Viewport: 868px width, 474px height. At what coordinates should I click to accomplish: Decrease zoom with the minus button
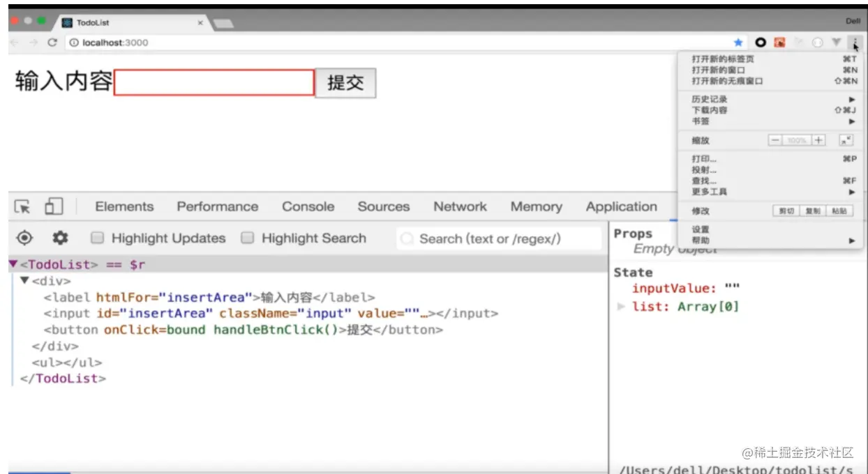coord(775,140)
